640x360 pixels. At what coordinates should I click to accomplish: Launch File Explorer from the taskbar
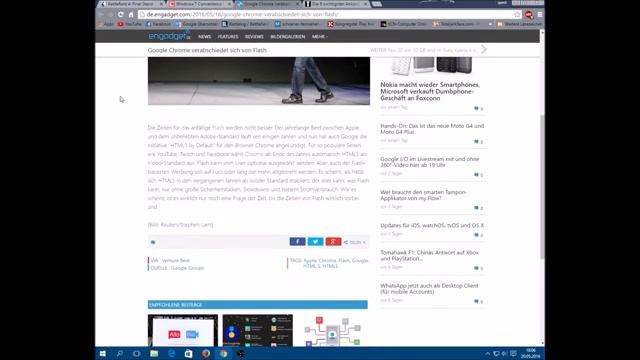(x=154, y=353)
